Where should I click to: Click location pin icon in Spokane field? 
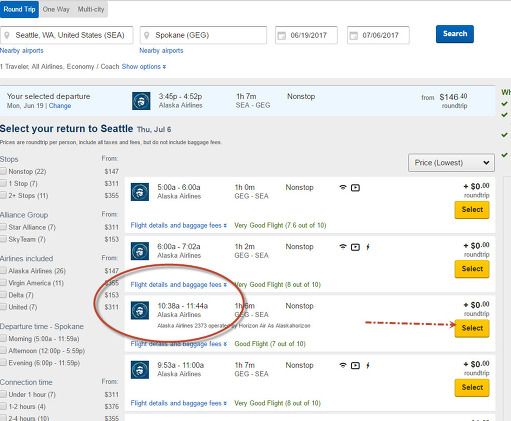(146, 35)
